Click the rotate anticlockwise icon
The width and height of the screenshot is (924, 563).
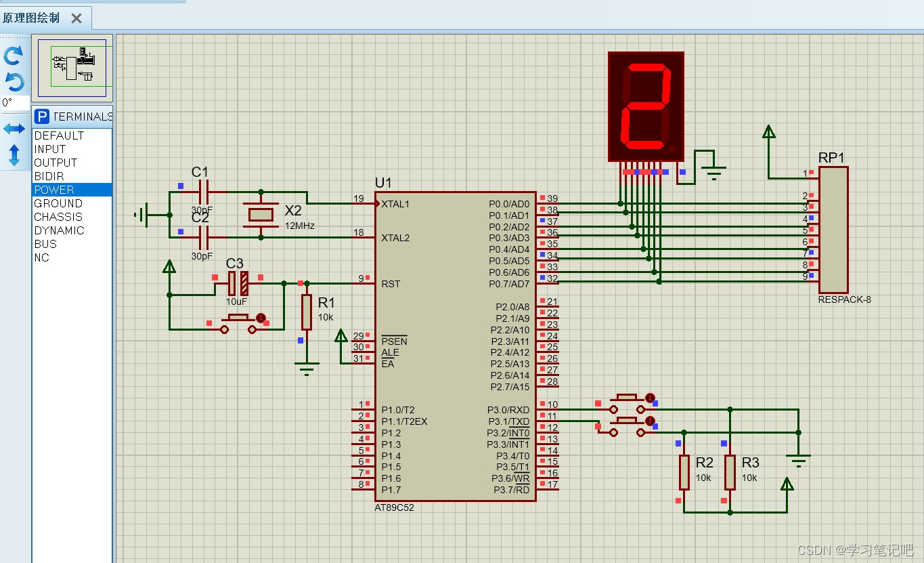[14, 82]
